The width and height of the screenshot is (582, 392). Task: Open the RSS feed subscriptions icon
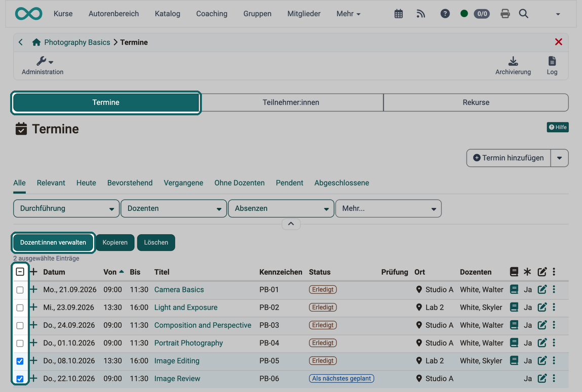pos(421,14)
